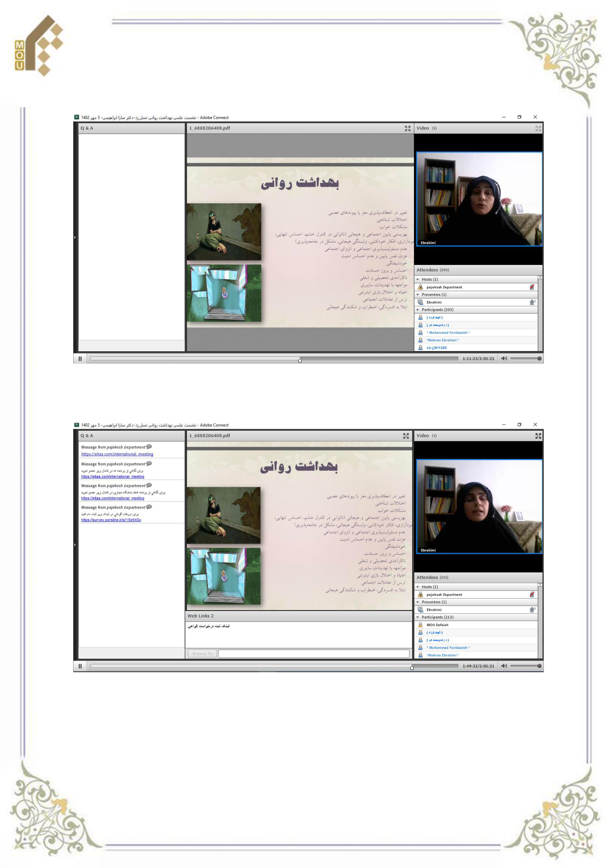This screenshot has height=868, width=614.
Task: Click the speaking icon on Ebrahimi's row, Attendees (215)
Action: pyautogui.click(x=532, y=609)
